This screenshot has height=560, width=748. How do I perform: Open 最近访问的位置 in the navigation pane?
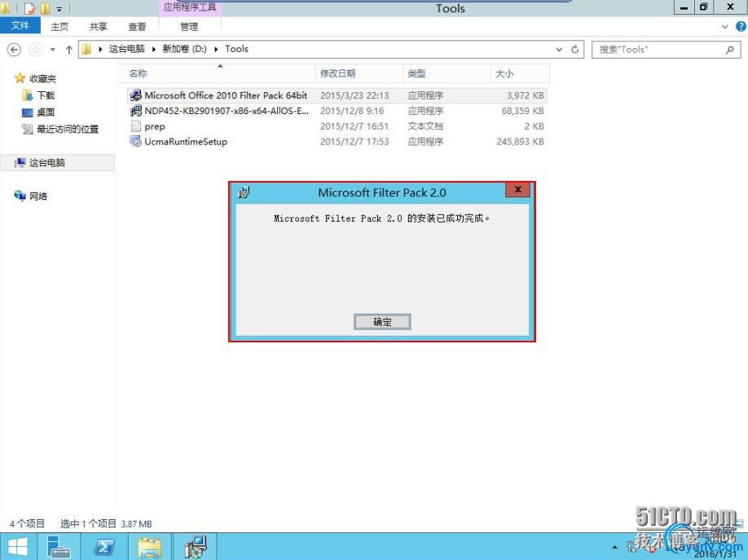[60, 129]
